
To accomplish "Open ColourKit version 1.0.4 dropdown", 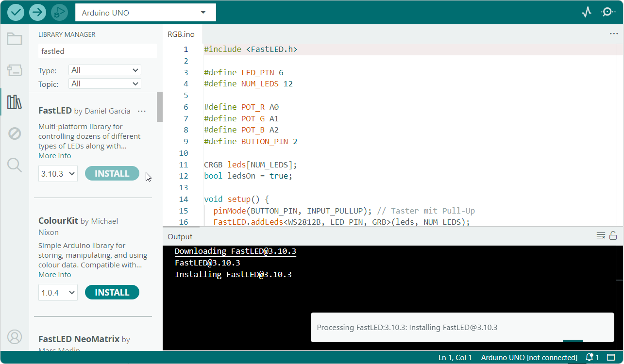I will (x=58, y=293).
